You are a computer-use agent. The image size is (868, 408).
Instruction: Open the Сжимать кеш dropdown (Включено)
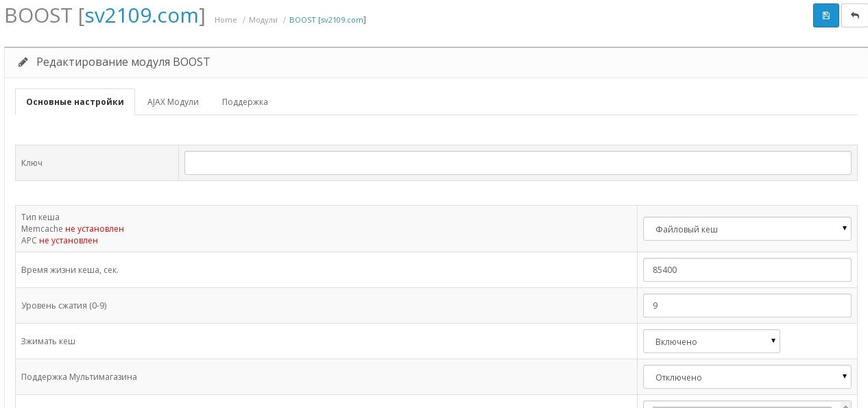click(x=711, y=341)
